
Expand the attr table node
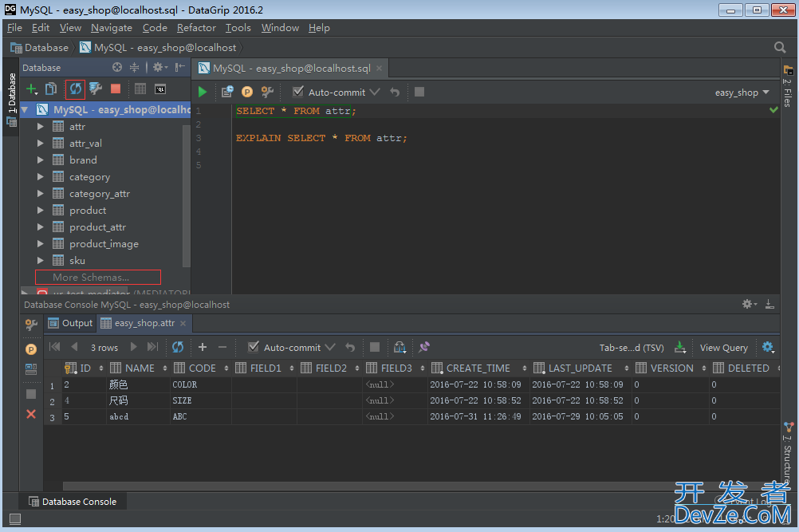pos(40,126)
